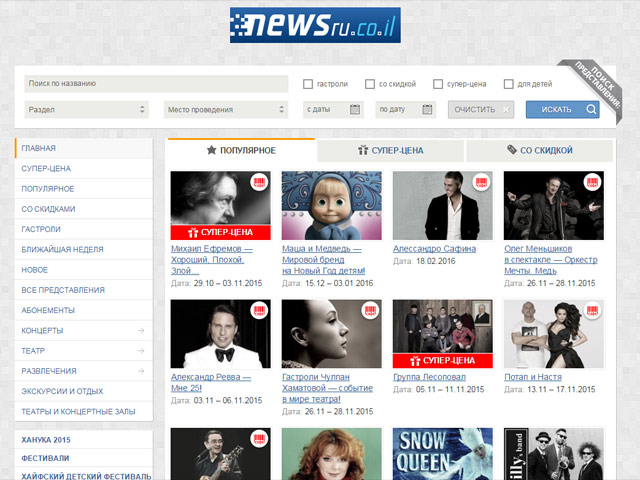Screen dimensions: 640x480
Task: Open Все представления in the sidebar
Action: click(x=84, y=290)
